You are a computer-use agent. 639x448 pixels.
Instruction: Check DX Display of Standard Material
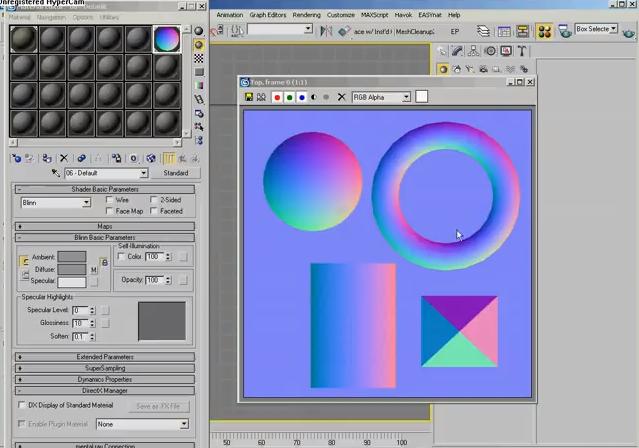point(22,405)
